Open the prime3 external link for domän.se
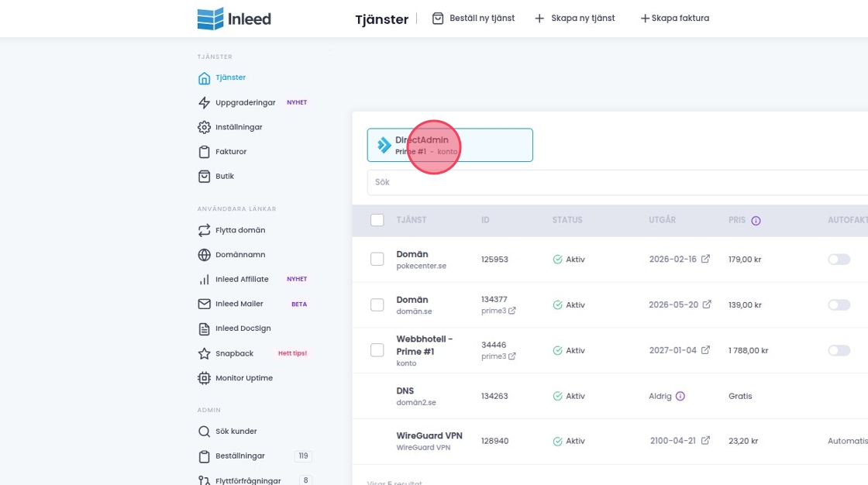 tap(511, 311)
